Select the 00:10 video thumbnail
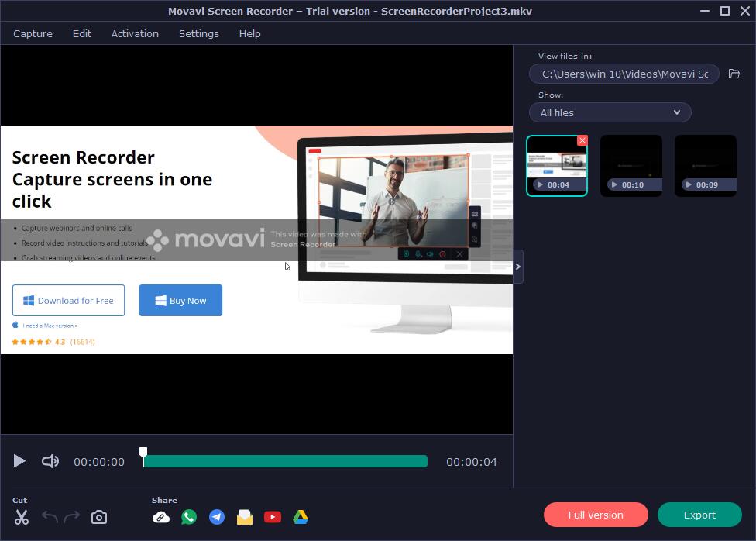Image resolution: width=756 pixels, height=541 pixels. pyautogui.click(x=631, y=166)
